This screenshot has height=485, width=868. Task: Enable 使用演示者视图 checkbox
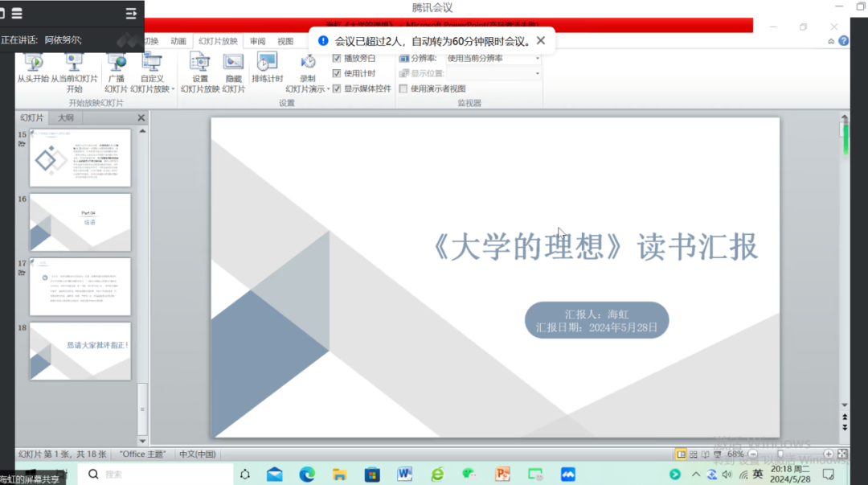403,88
